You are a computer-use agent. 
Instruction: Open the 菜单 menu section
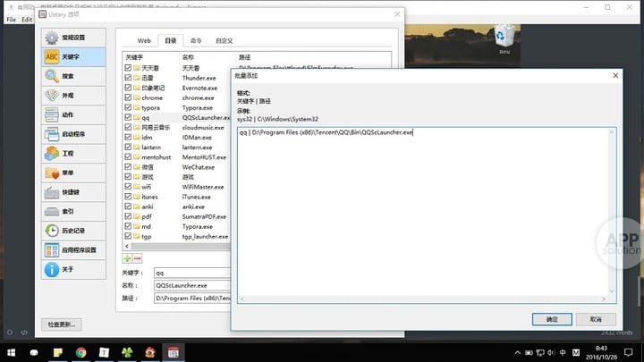(x=73, y=173)
